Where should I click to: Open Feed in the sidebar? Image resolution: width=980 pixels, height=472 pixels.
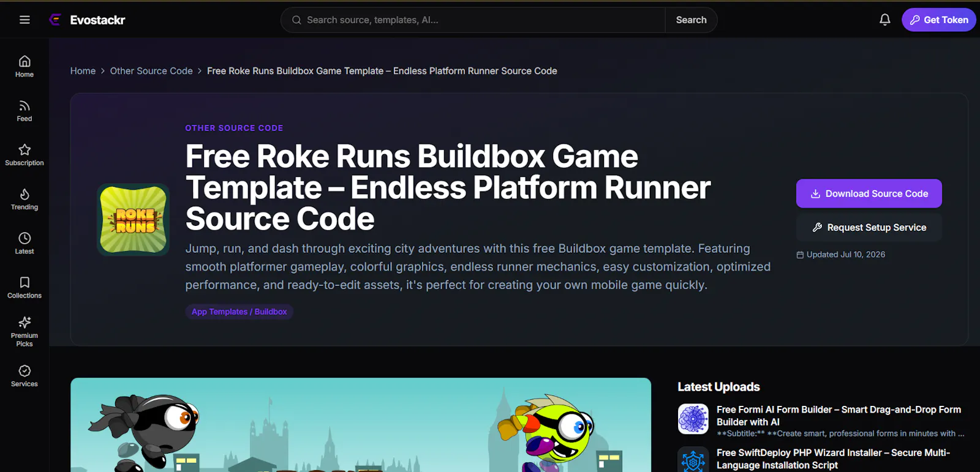[x=24, y=111]
